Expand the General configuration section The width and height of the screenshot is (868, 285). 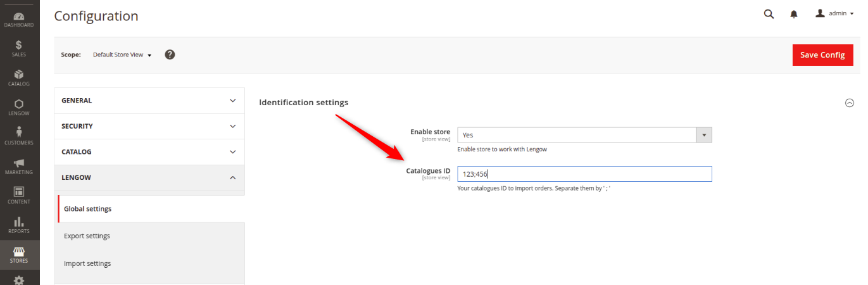tap(149, 101)
